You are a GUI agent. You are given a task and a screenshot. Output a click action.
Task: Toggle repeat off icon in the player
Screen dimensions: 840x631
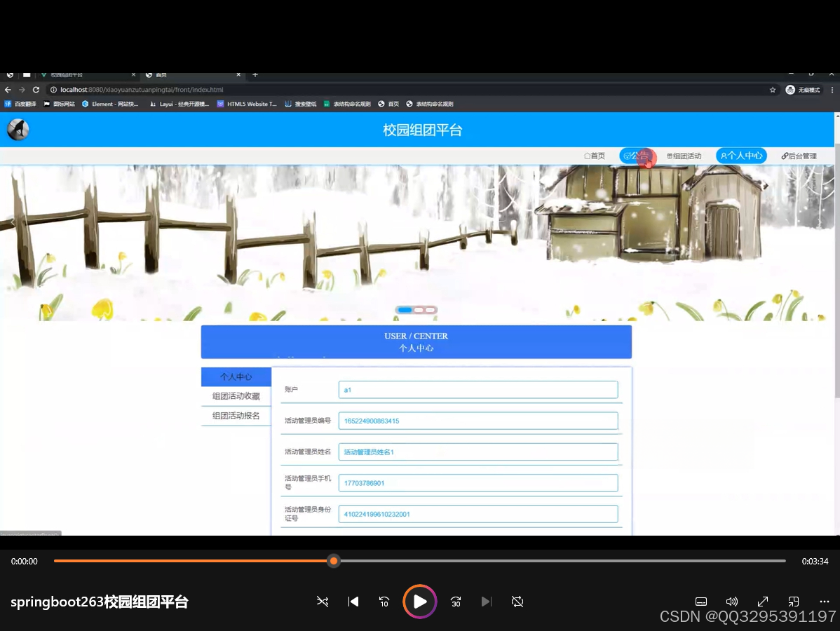[517, 602]
